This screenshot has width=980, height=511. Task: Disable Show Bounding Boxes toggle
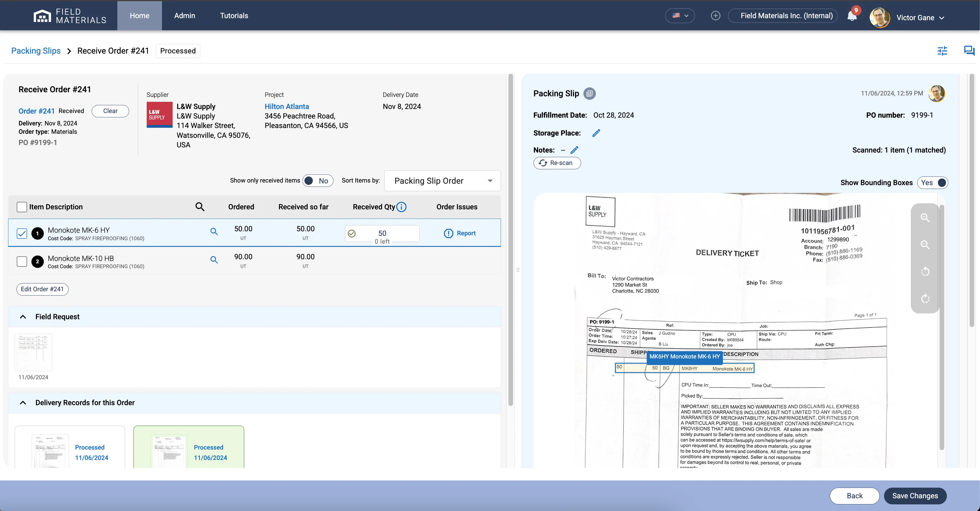932,183
